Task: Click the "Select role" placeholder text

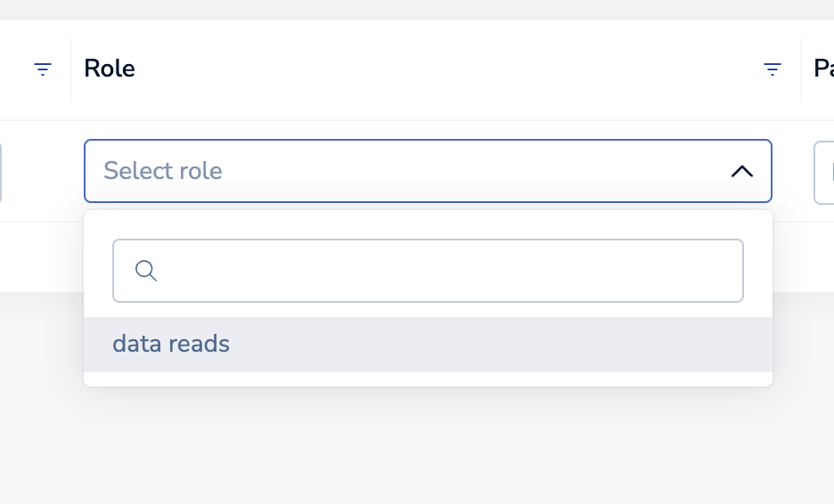Action: pyautogui.click(x=163, y=171)
